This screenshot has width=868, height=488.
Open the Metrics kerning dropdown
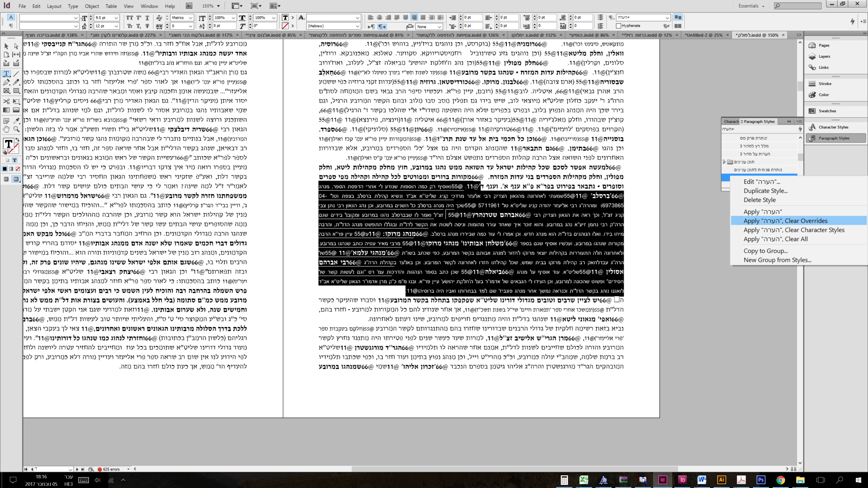point(190,18)
